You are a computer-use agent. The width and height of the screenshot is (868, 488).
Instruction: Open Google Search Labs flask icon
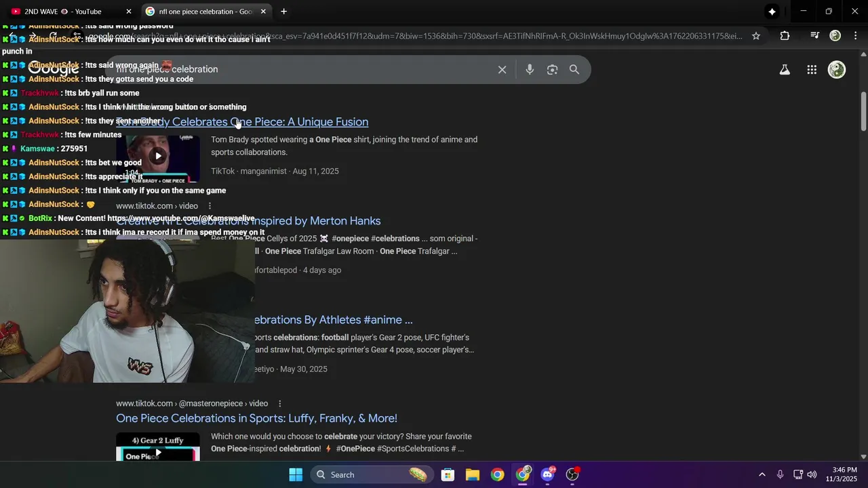click(785, 69)
